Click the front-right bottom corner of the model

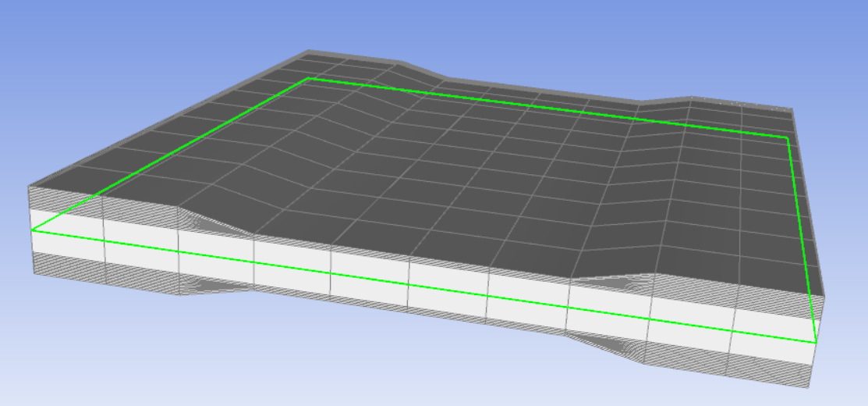click(x=810, y=387)
